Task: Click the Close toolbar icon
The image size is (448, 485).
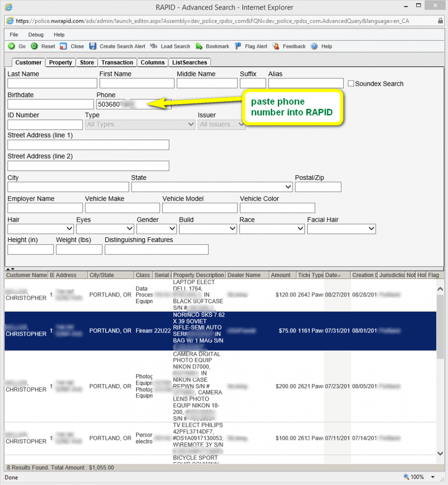Action: click(x=63, y=46)
